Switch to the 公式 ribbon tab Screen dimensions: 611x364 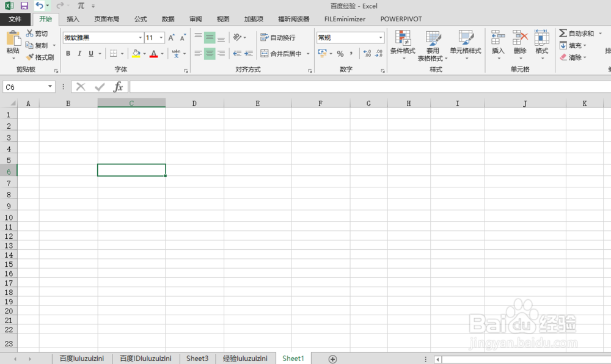pyautogui.click(x=141, y=19)
